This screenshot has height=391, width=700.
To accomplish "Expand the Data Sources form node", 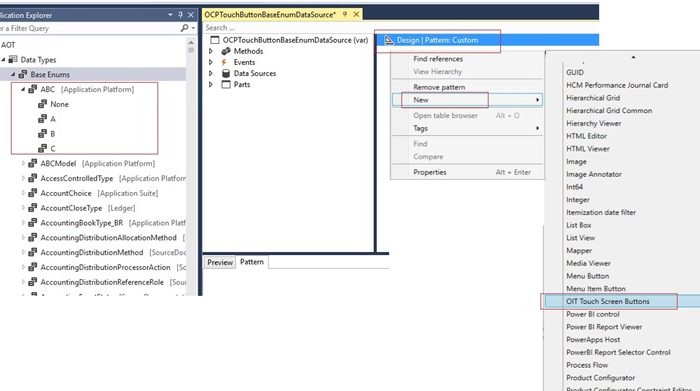I will coord(211,73).
